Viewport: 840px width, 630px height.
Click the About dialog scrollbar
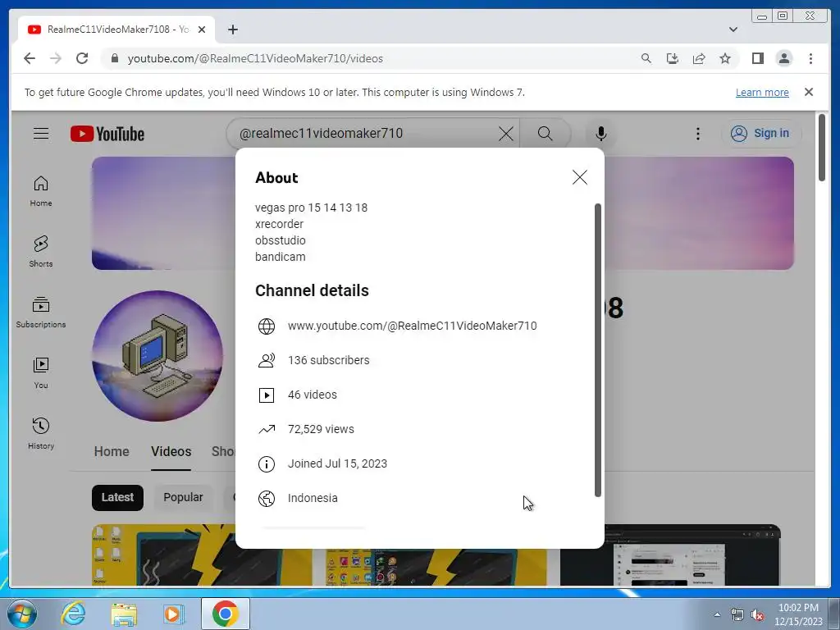598,349
